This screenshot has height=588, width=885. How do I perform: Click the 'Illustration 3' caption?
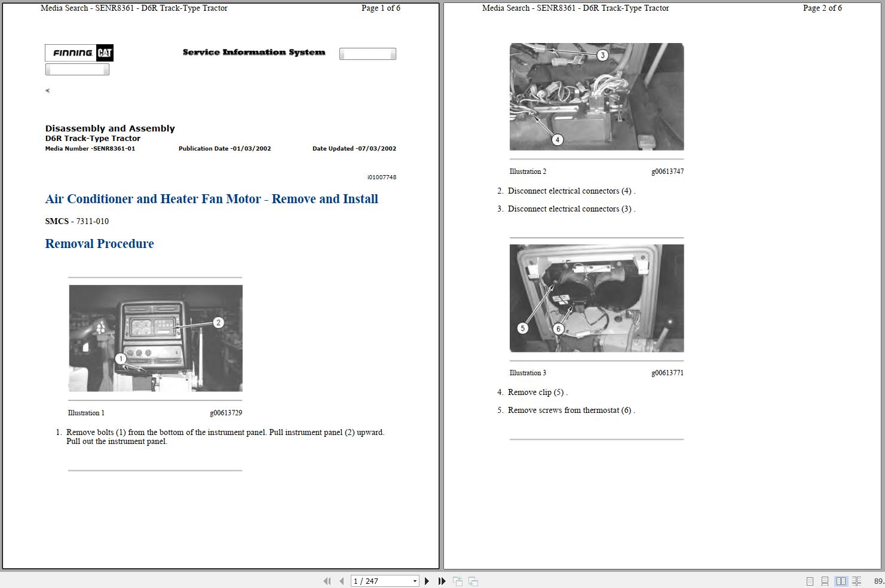528,373
